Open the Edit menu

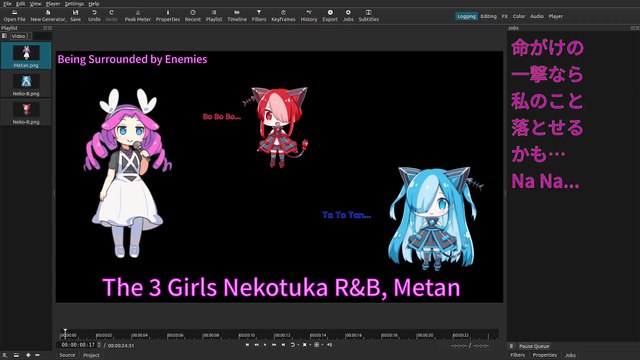coord(20,4)
